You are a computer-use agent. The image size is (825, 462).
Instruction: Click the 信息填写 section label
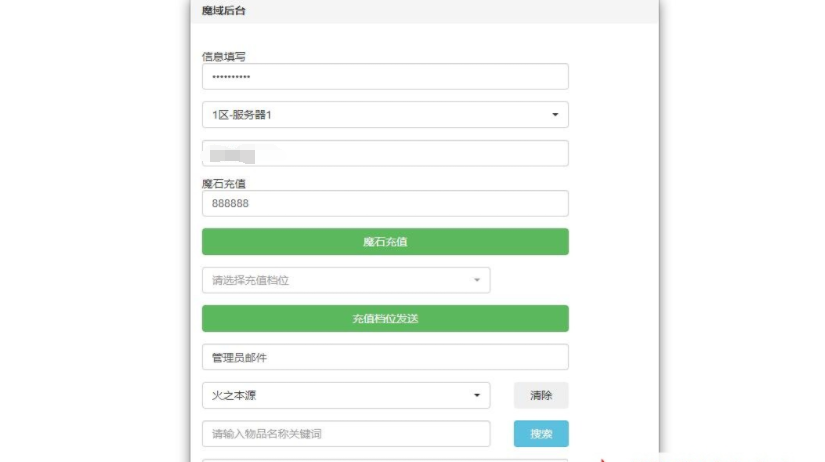pos(224,56)
